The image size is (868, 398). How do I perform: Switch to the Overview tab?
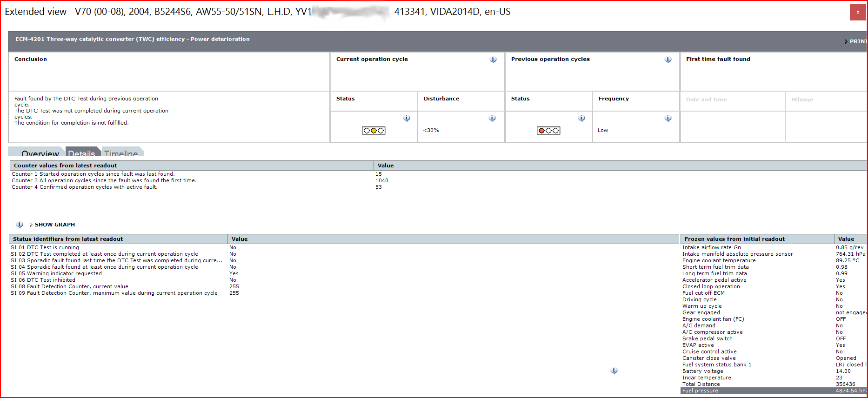tap(40, 153)
